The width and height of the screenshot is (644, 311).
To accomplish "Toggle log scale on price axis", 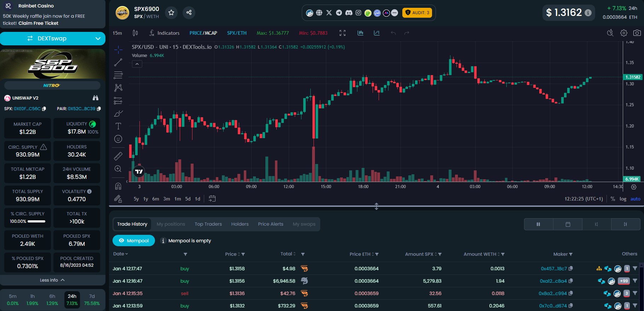I will (623, 199).
